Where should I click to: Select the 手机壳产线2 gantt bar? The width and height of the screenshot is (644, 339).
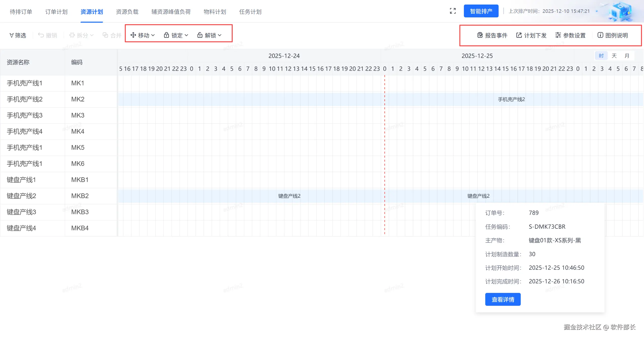click(x=511, y=99)
